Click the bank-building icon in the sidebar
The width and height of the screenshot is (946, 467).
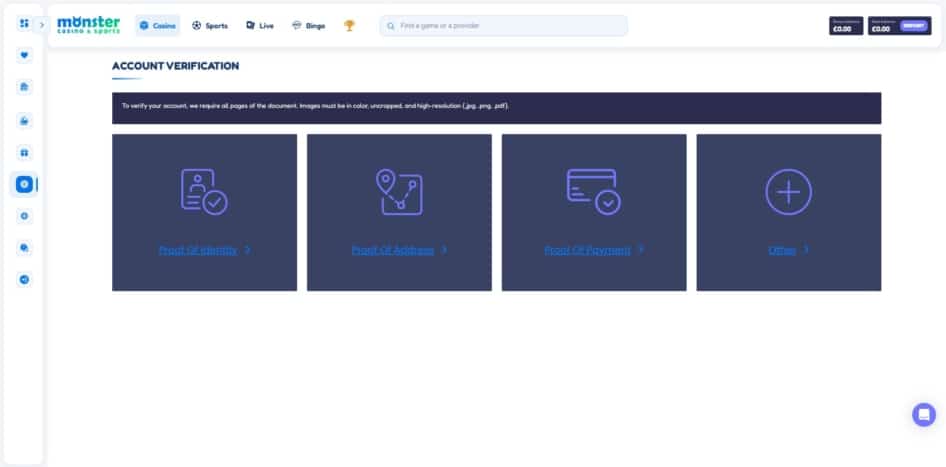[24, 87]
